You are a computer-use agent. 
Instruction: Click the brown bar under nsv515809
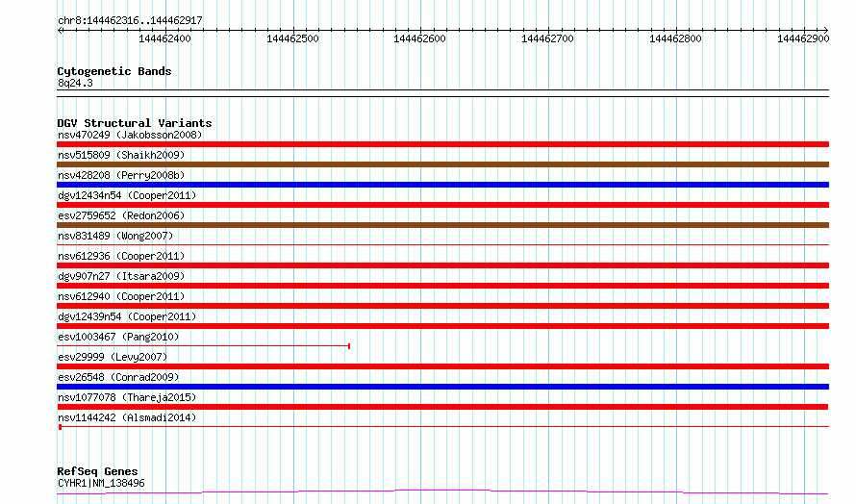[x=442, y=164]
